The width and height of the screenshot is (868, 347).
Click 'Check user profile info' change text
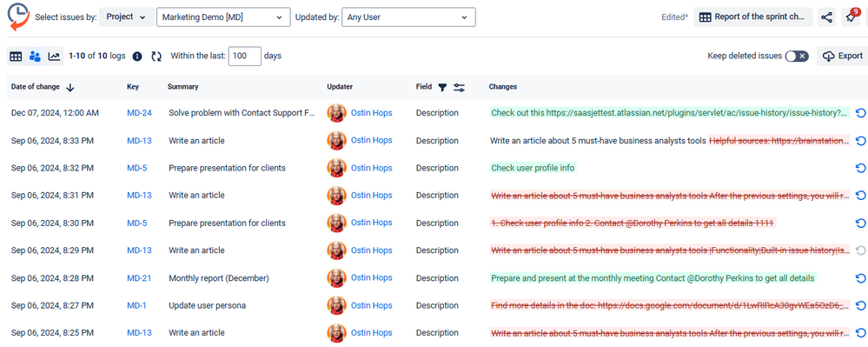(533, 168)
